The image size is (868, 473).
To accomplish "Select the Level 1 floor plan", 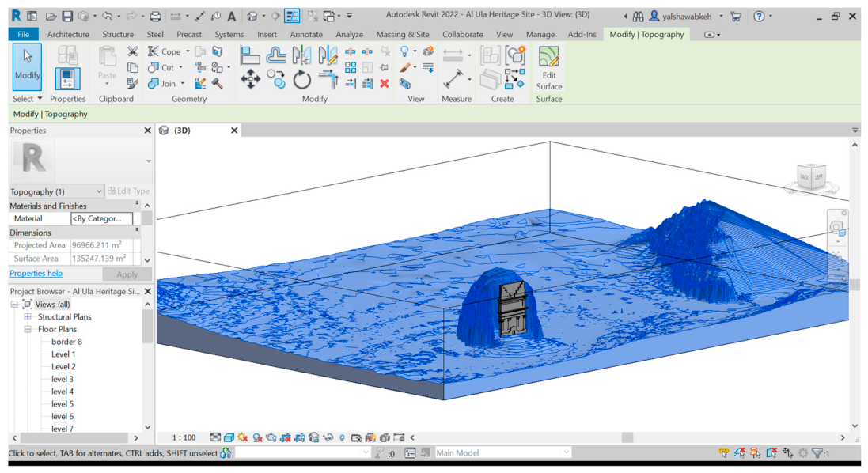I will click(63, 354).
